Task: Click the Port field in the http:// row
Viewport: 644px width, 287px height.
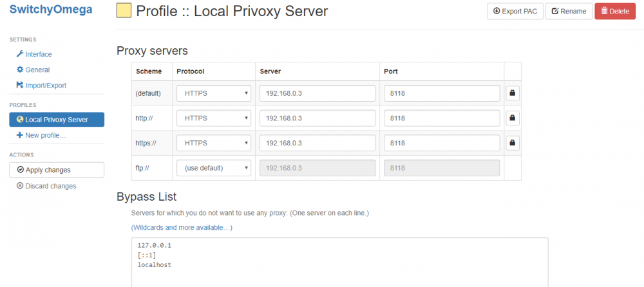Action: (x=442, y=118)
